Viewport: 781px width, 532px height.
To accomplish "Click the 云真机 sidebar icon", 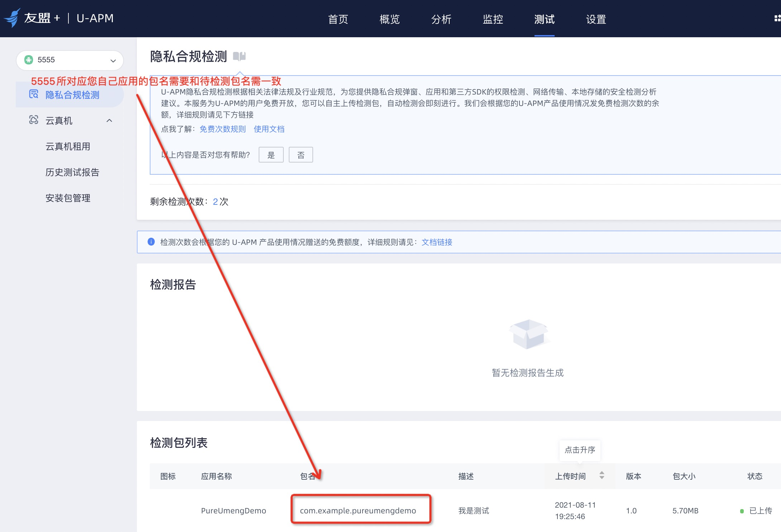I will point(34,120).
